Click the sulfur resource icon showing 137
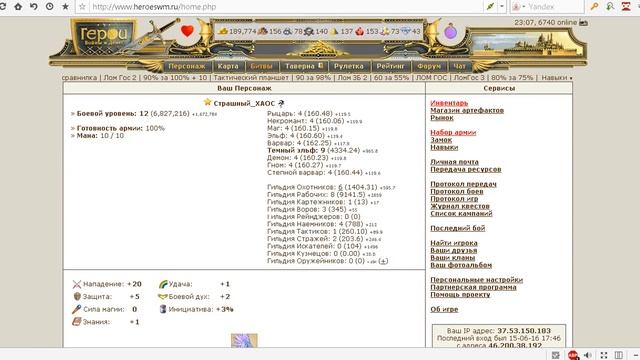 coord(334,31)
